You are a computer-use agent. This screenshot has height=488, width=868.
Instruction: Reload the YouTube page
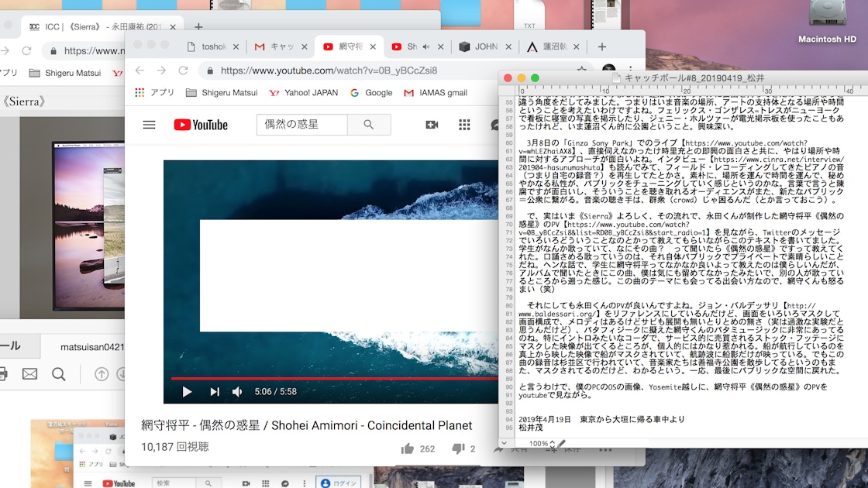tap(183, 70)
